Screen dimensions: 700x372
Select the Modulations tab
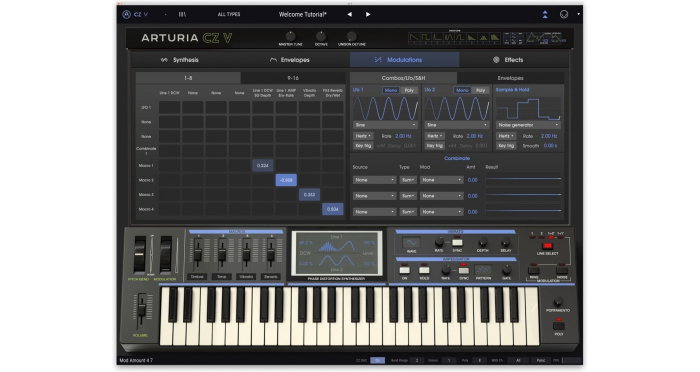coord(404,60)
